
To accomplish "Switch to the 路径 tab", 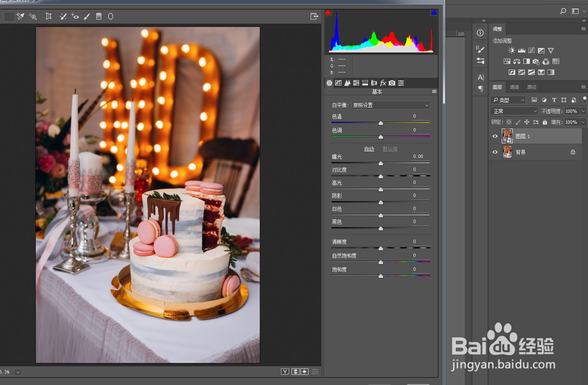I will (x=532, y=87).
